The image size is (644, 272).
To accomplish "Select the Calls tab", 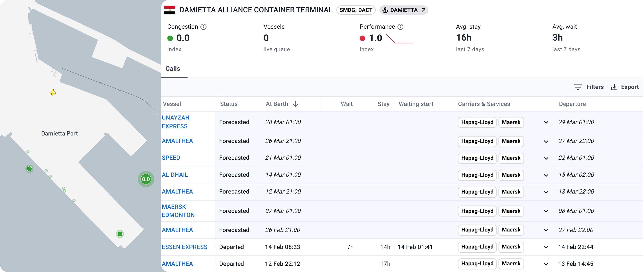I will (x=173, y=69).
